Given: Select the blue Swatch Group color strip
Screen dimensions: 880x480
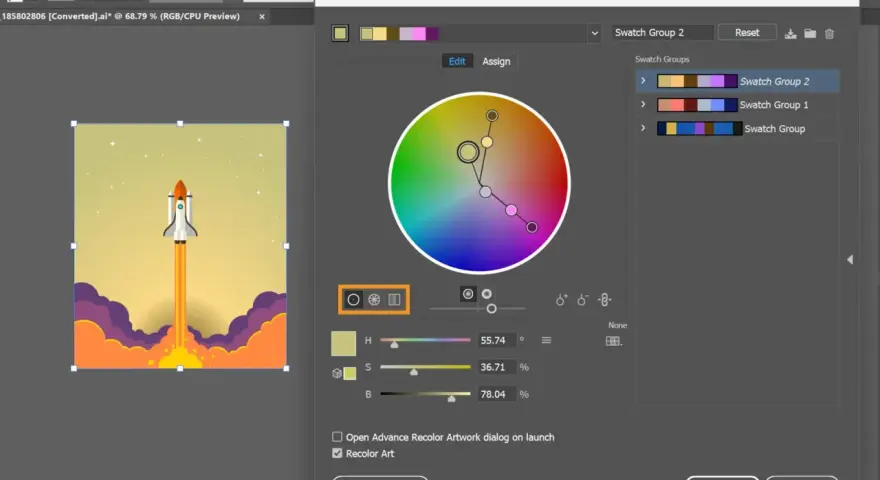Looking at the screenshot, I should [699, 129].
